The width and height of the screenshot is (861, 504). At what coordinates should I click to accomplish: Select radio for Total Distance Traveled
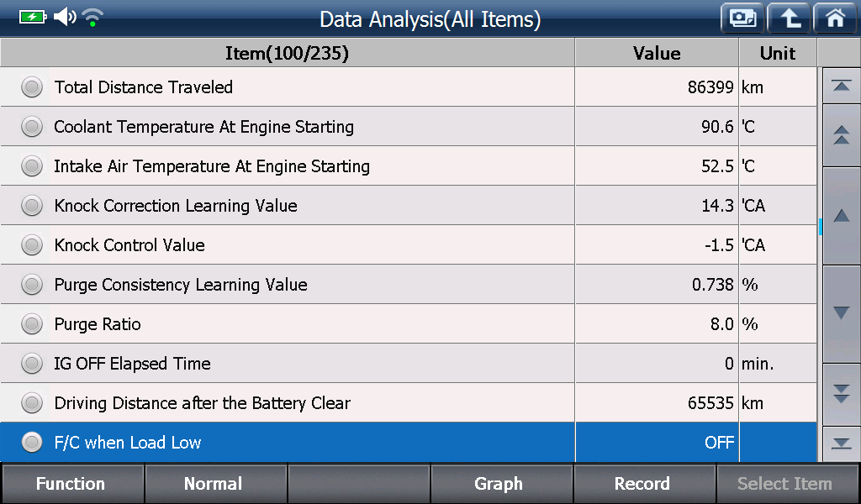32,87
